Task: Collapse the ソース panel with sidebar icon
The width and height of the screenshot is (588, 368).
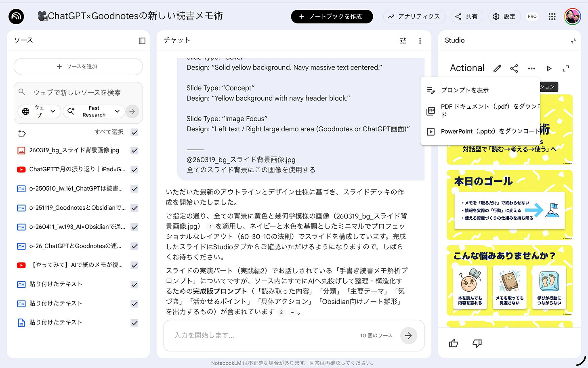Action: 142,41
